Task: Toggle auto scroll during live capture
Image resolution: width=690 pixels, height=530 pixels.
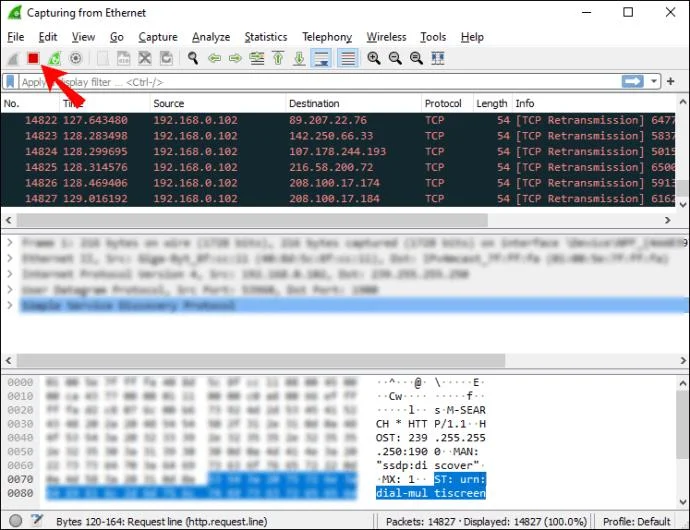Action: pos(321,58)
